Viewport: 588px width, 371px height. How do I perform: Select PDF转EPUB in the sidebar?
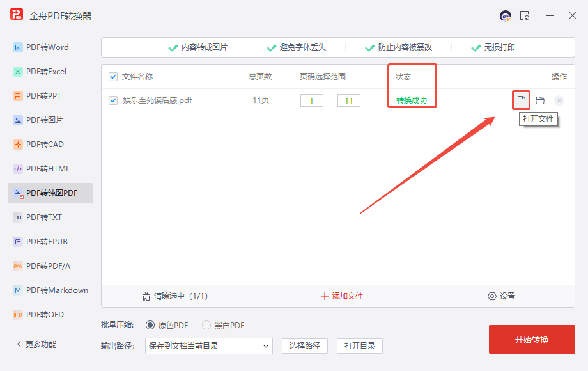point(50,242)
